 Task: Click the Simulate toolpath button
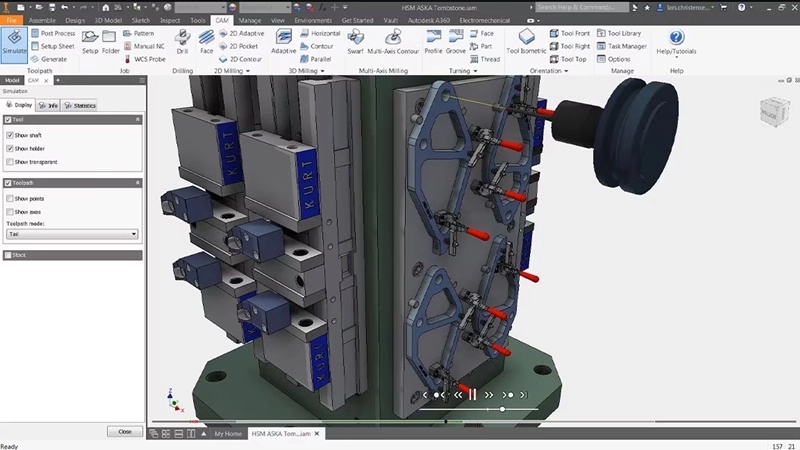[x=14, y=45]
